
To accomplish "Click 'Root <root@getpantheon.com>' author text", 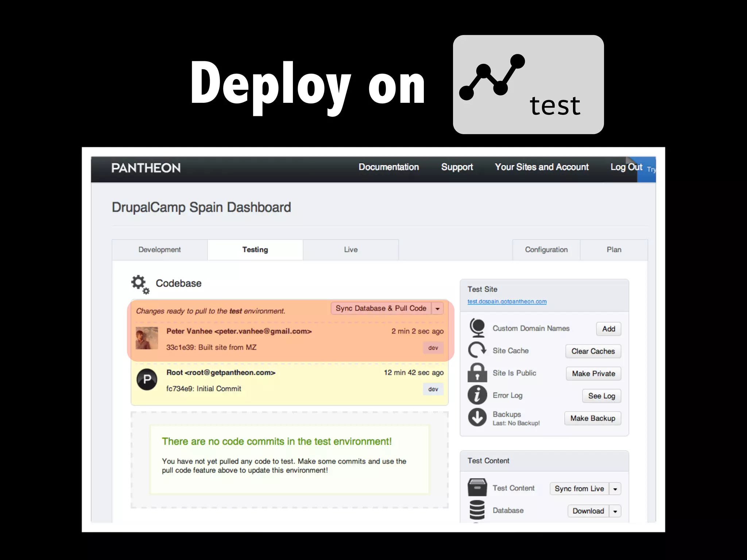I will tap(221, 373).
